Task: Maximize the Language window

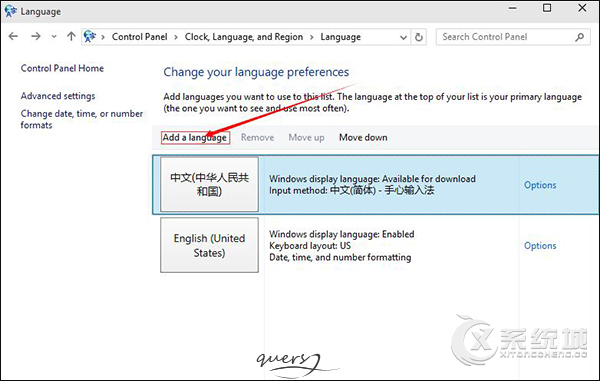Action: click(547, 8)
